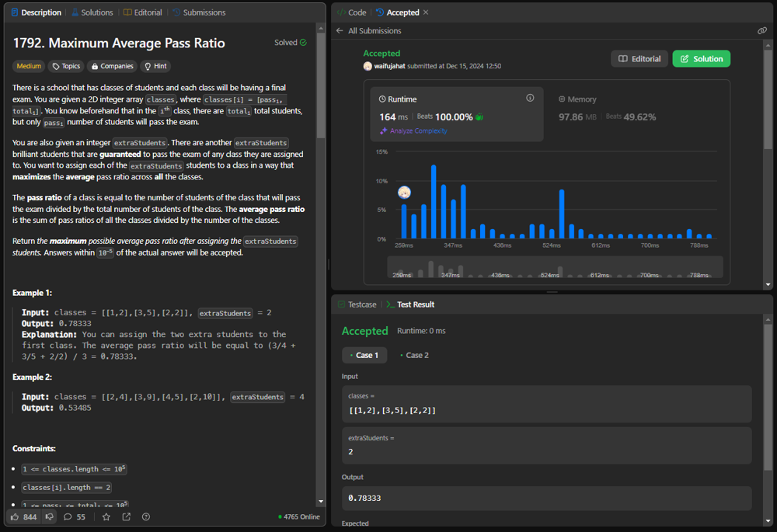Select the Case 1 test case
Screen dimensions: 777x532
point(364,355)
